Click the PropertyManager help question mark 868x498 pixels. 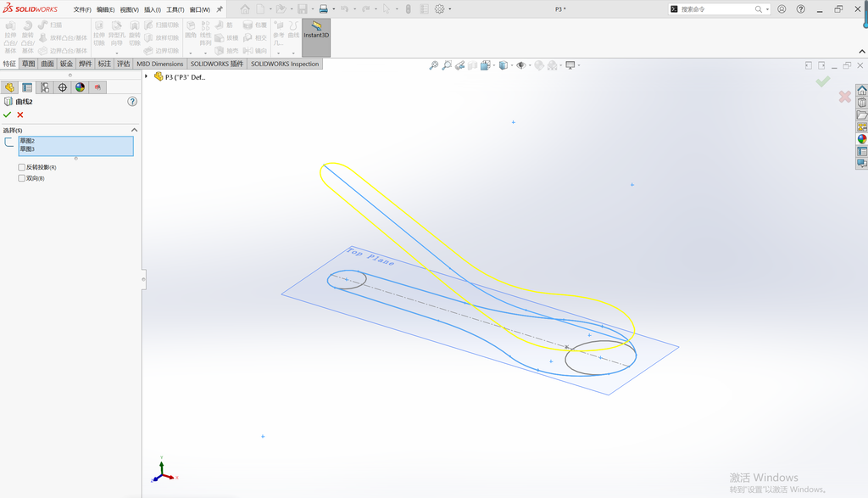coord(132,101)
